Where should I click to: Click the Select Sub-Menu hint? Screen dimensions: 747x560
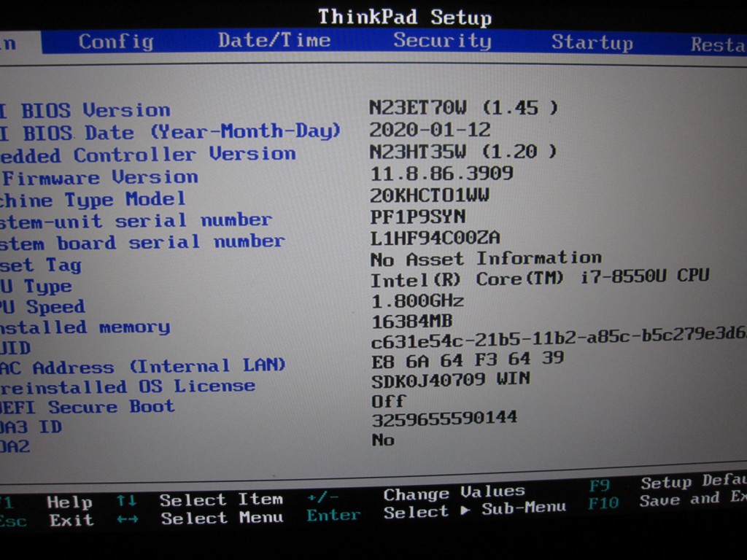[x=475, y=510]
